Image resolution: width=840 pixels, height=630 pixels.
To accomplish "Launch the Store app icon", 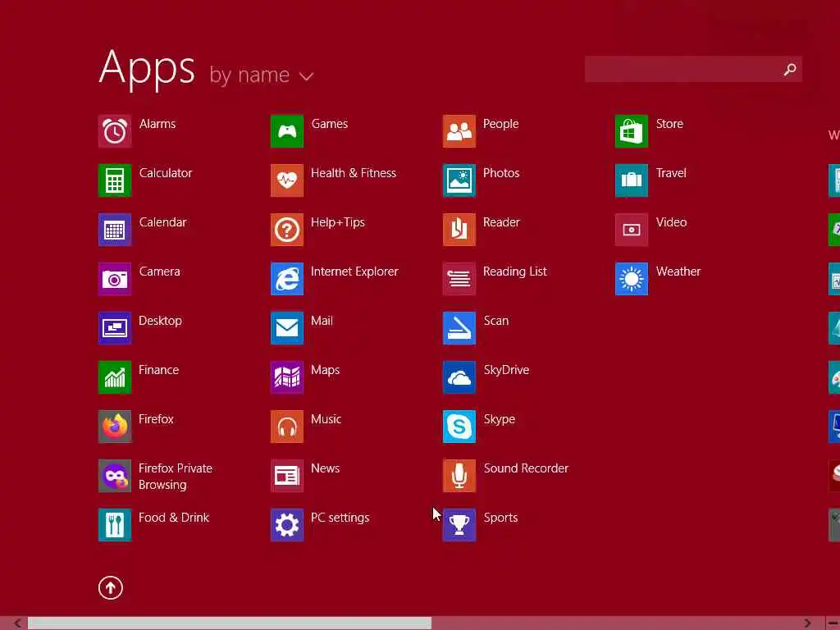I will click(x=632, y=131).
